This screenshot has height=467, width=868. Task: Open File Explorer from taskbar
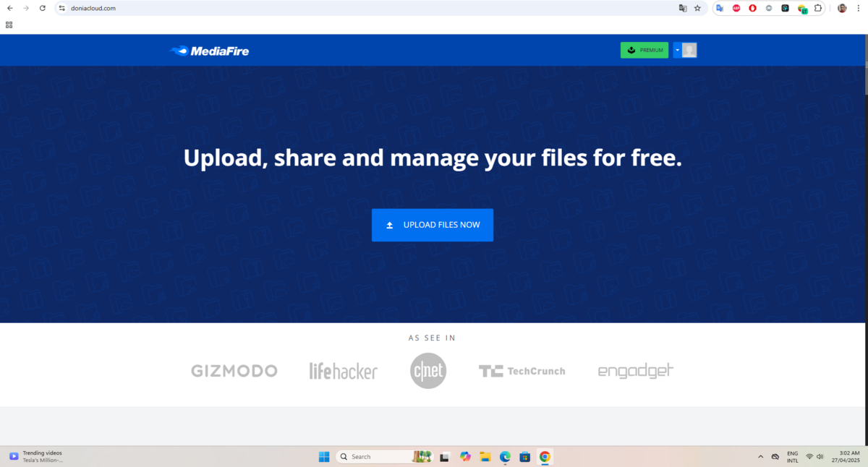[x=485, y=457]
